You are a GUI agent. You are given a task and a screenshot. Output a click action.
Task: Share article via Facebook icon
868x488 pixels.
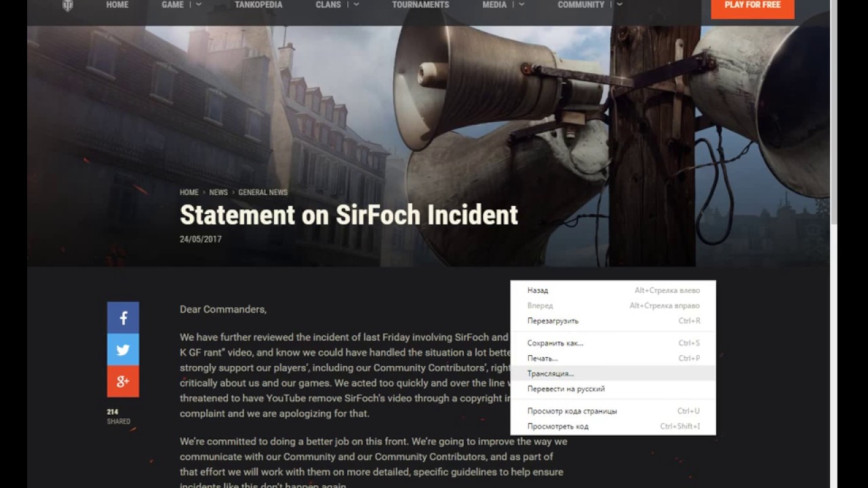click(x=123, y=318)
